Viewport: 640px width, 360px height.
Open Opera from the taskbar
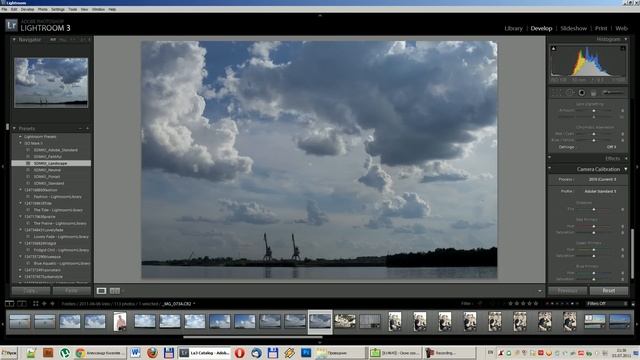coord(240,353)
